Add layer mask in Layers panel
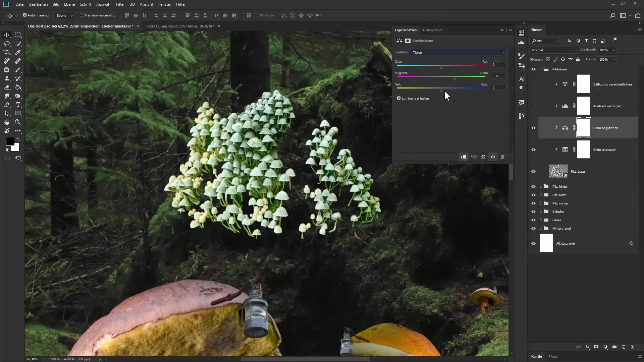 click(x=596, y=347)
